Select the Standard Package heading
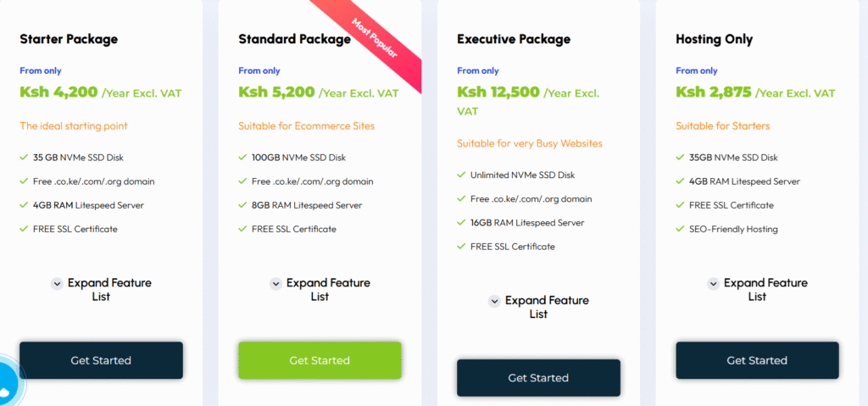 294,39
